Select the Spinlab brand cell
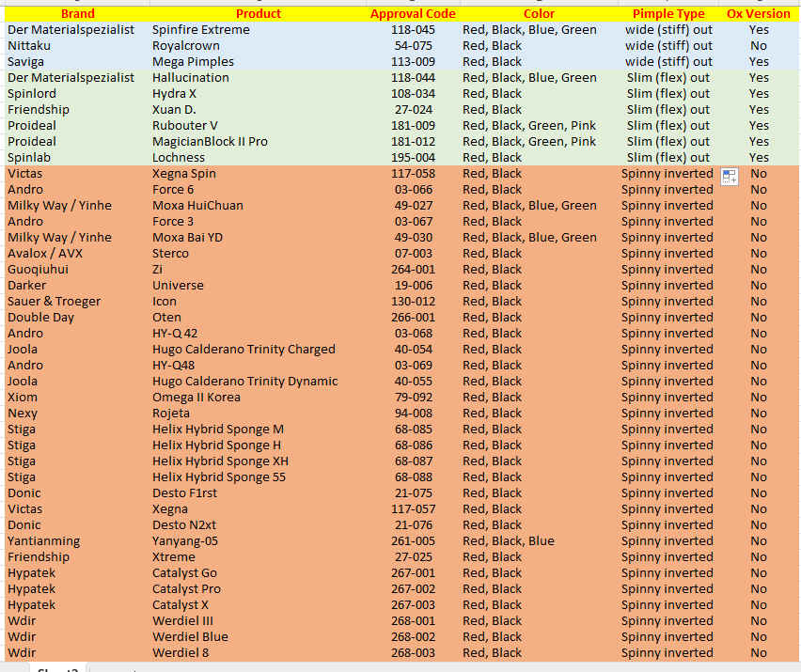 coord(77,157)
